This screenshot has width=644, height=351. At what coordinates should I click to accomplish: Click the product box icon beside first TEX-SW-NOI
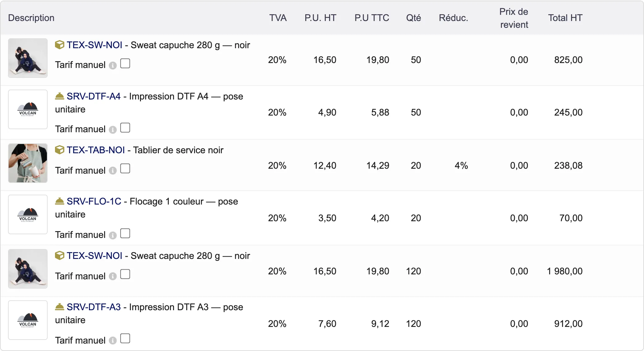[x=59, y=45]
